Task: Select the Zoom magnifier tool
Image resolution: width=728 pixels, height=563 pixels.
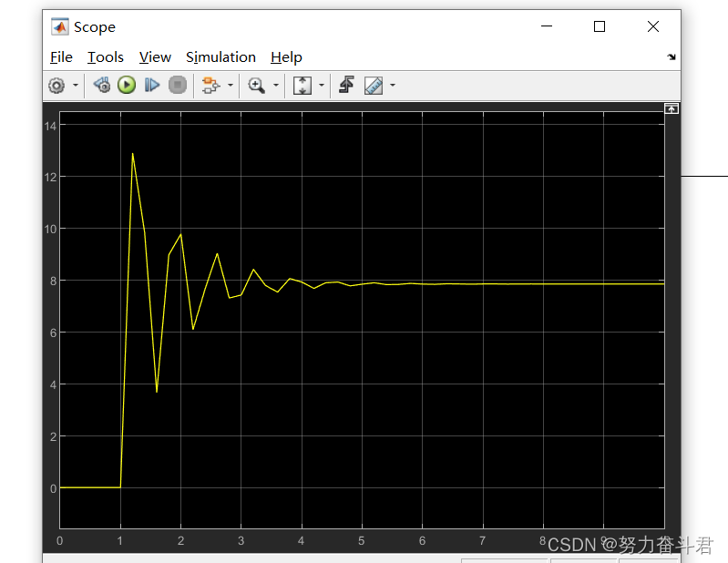Action: click(256, 86)
